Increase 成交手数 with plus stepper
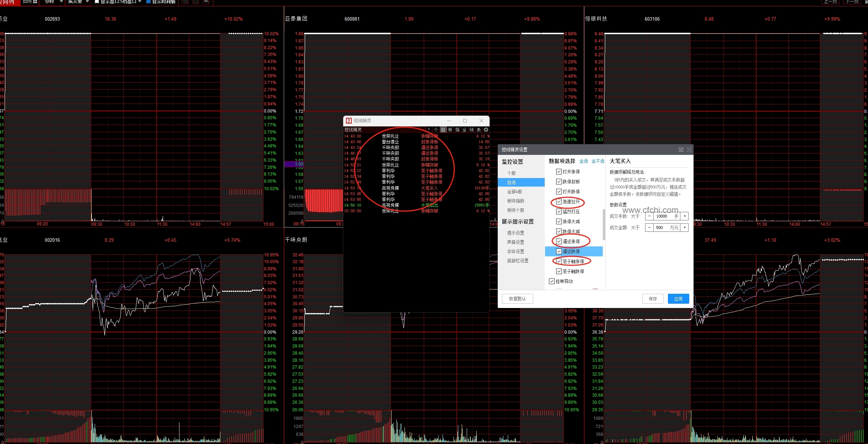This screenshot has height=444, width=868. pos(684,216)
